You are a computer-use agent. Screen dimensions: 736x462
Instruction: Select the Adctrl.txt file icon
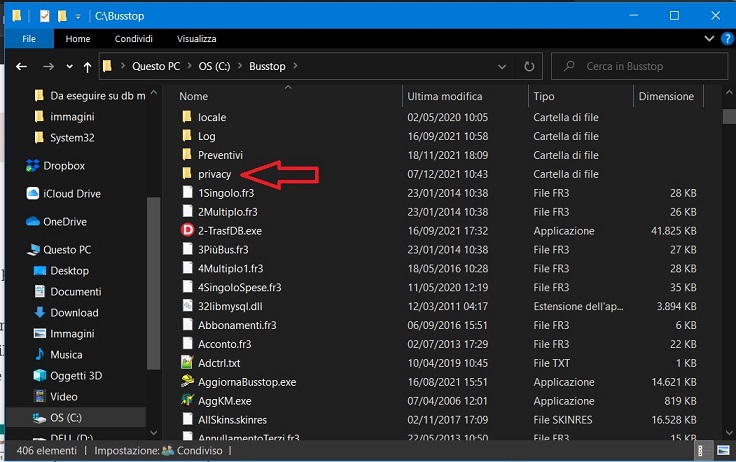187,363
